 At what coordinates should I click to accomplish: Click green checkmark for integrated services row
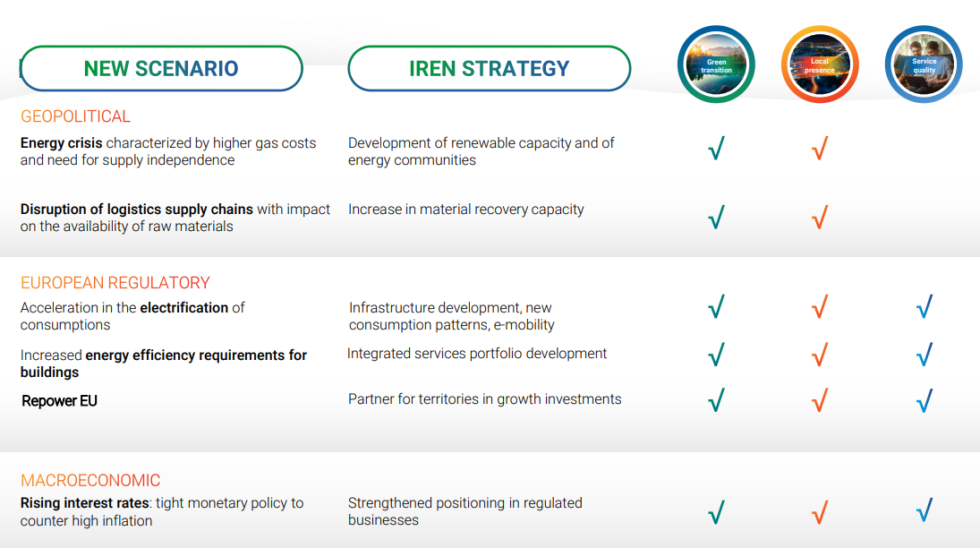pyautogui.click(x=716, y=354)
